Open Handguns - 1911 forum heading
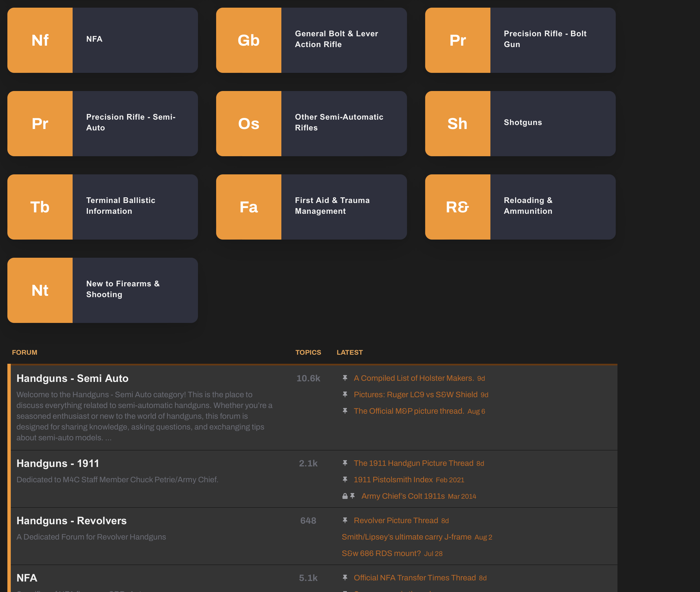 pyautogui.click(x=58, y=464)
